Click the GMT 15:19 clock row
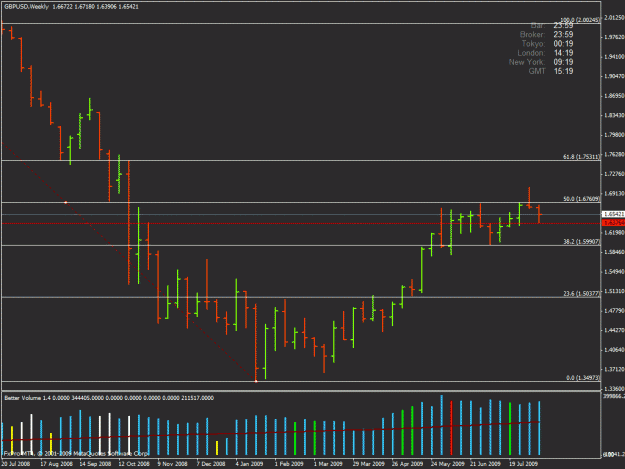This screenshot has height=469, width=625. [551, 71]
